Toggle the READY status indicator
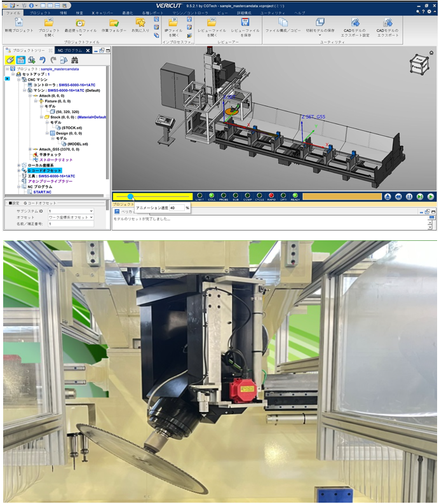Image resolution: width=439 pixels, height=504 pixels. pos(295,195)
